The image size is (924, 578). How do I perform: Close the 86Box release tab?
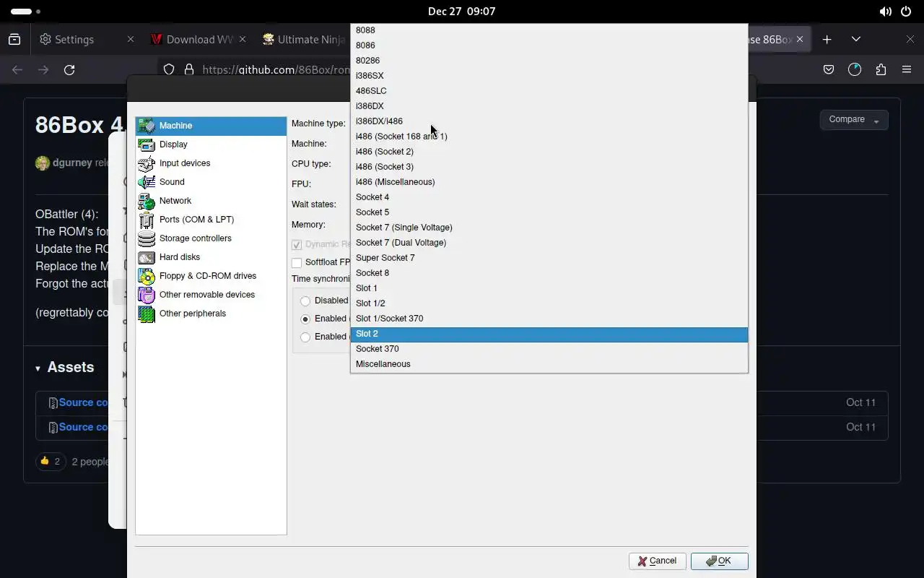tap(801, 39)
